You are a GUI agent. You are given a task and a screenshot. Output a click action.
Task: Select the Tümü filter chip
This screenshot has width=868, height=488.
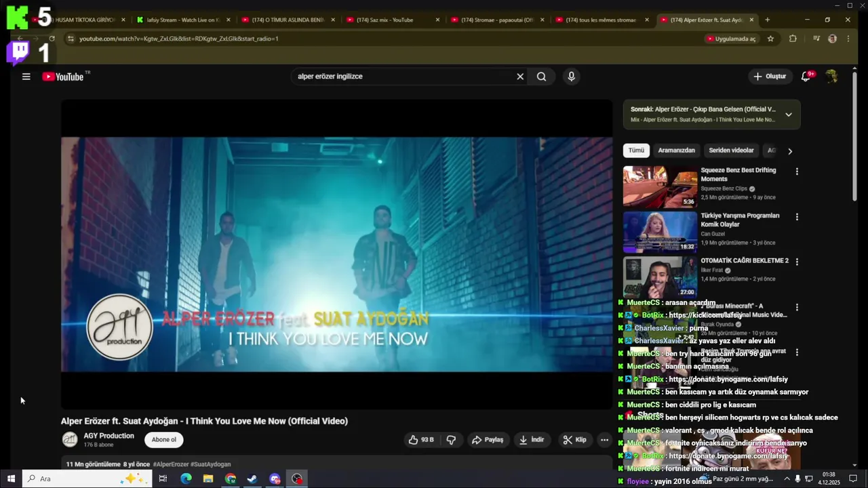point(636,150)
